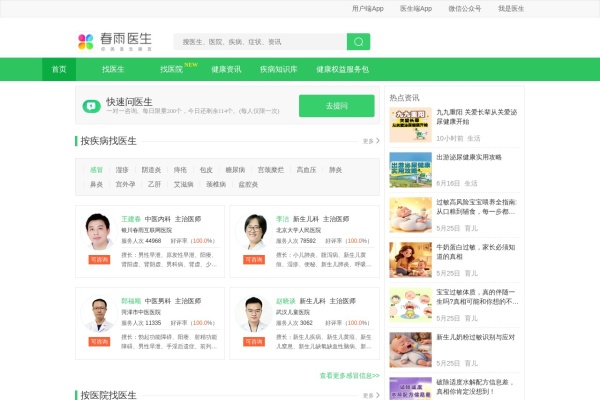Image resolution: width=600 pixels, height=400 pixels.
Task: Open the 找医院 navigation tab
Action: [x=171, y=69]
